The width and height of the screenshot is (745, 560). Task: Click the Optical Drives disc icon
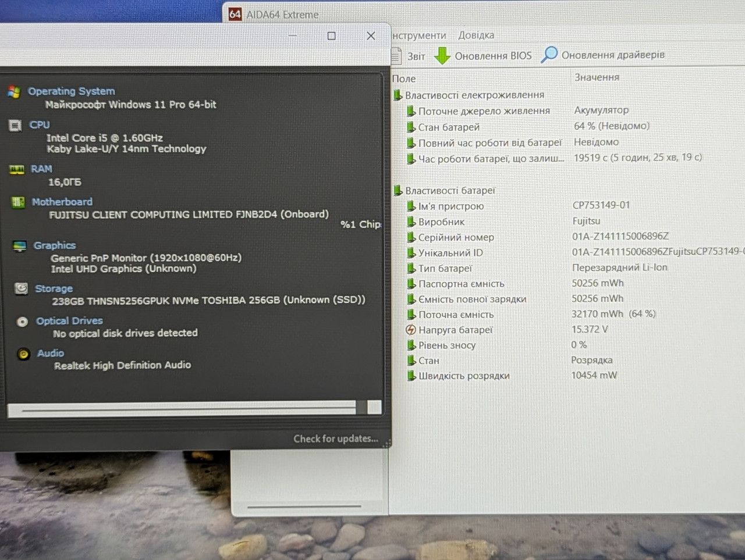[22, 321]
